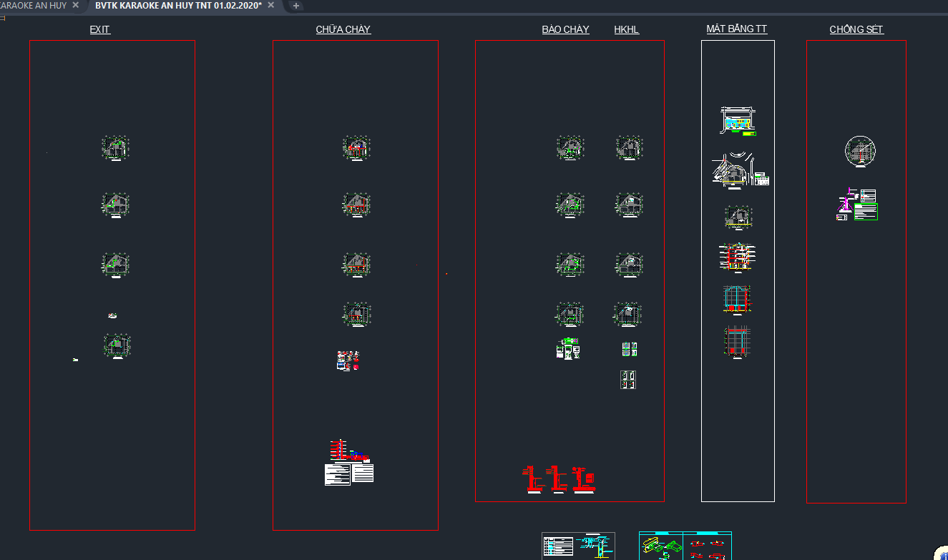Select the MẶT BẰNG TT title text
Screen dimensions: 948x560
point(737,29)
